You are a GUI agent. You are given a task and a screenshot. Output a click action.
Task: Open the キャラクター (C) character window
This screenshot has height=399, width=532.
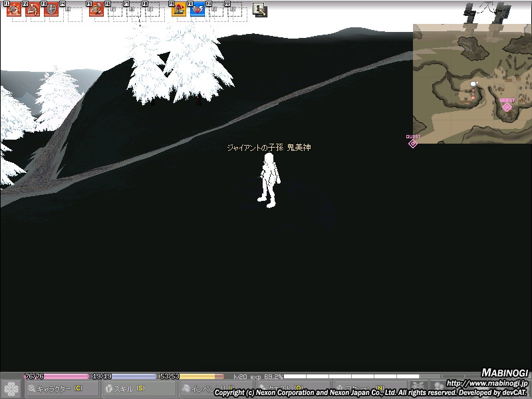pos(62,389)
